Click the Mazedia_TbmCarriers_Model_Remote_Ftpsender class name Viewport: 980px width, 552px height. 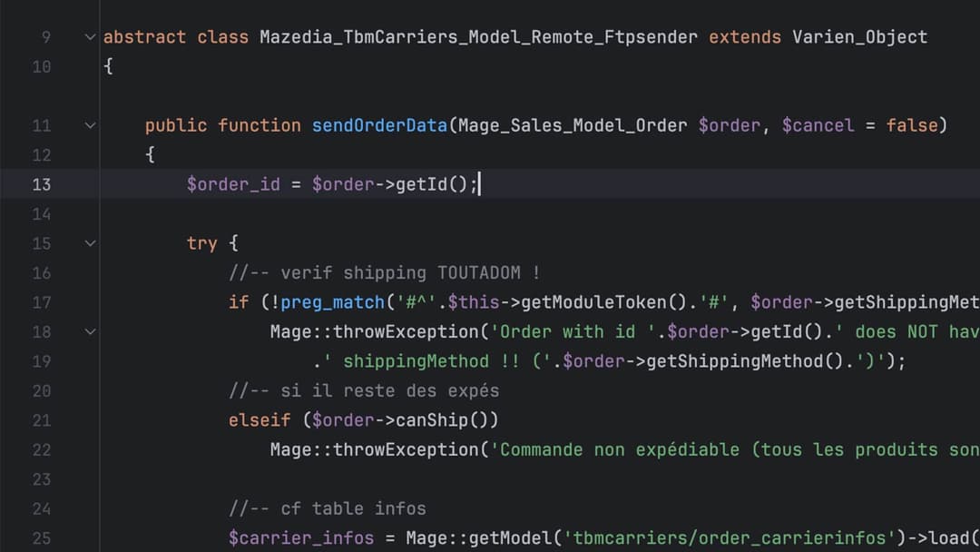(x=478, y=37)
